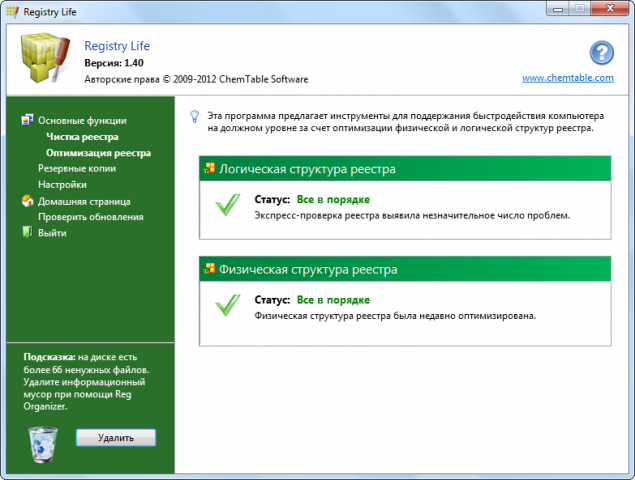
Task: Click the Логическая структура реестра header icon
Action: (x=209, y=168)
